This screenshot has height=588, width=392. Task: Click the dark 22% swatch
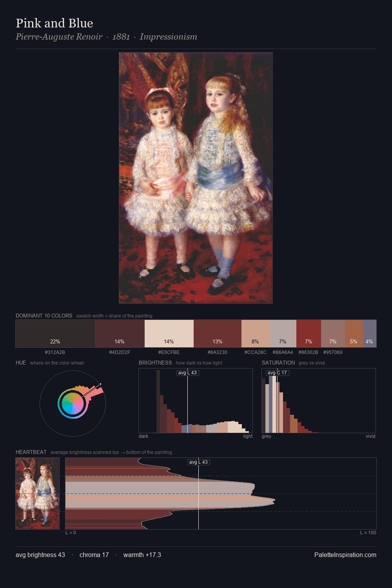55,334
